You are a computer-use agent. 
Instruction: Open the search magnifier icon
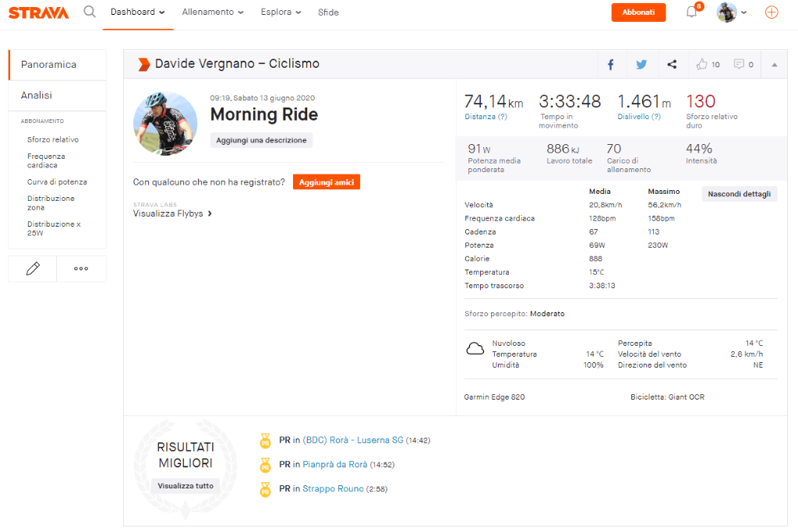pos(89,12)
